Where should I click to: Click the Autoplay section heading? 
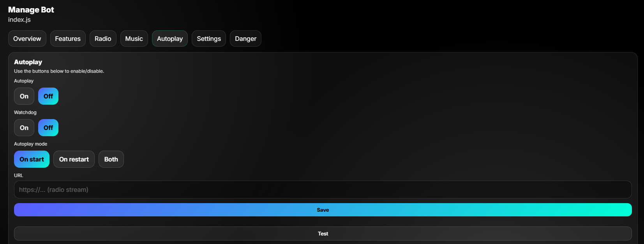tap(28, 62)
